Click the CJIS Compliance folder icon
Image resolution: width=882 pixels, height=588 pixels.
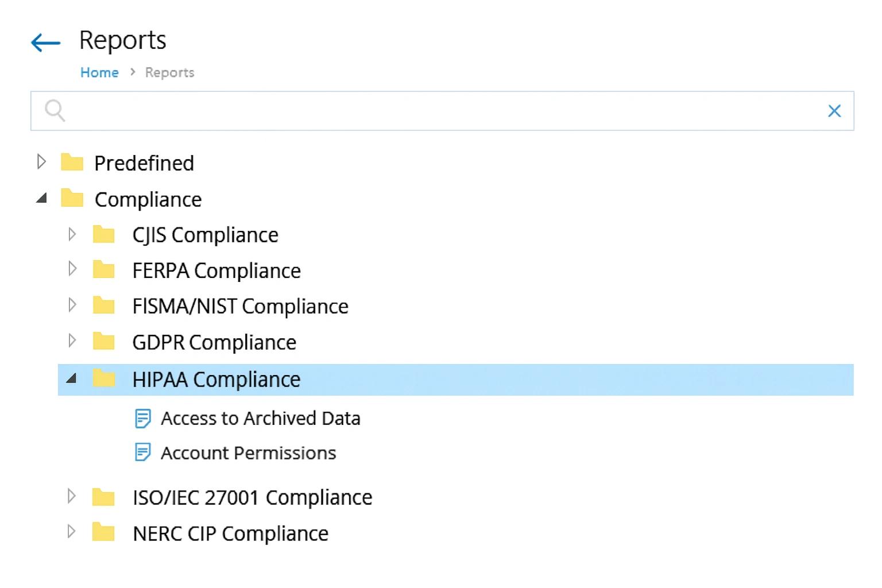coord(105,234)
